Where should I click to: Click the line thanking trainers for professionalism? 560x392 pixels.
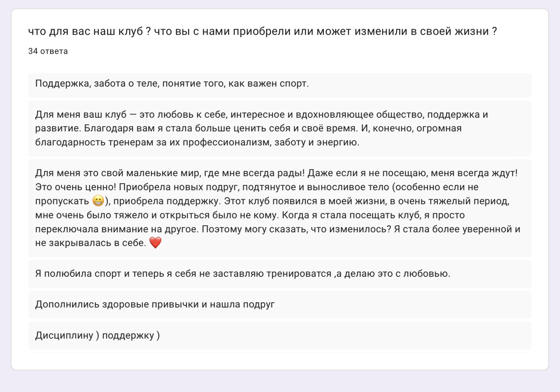[197, 142]
